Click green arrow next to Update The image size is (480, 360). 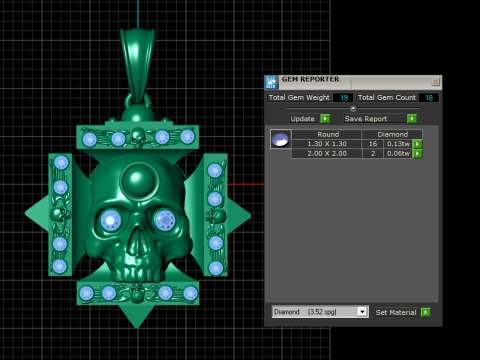[325, 119]
